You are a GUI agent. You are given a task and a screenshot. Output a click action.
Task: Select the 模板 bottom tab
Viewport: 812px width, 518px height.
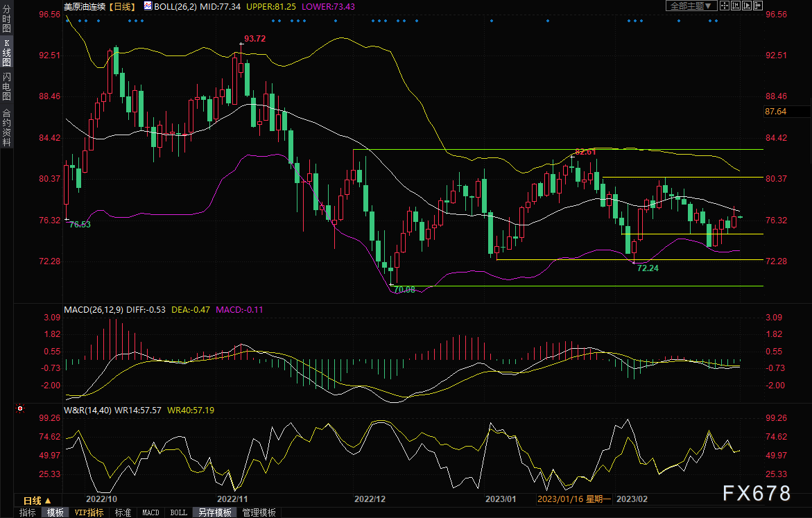click(55, 512)
